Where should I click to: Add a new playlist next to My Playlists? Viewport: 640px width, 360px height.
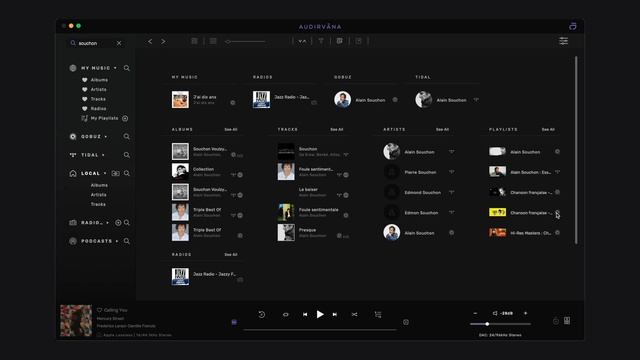tap(125, 118)
